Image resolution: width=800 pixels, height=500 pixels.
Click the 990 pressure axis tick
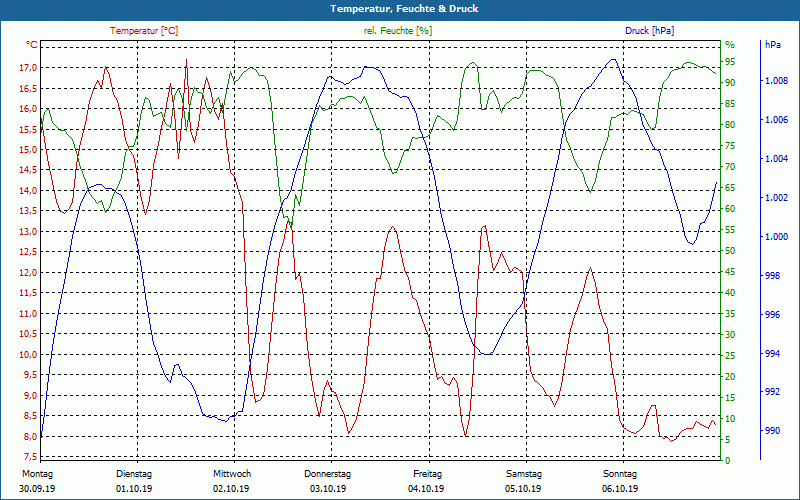click(x=772, y=431)
